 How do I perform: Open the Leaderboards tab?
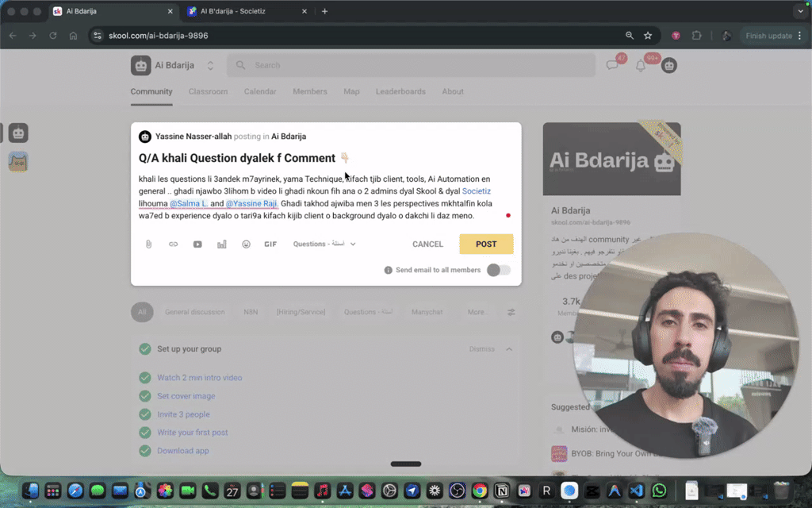click(x=400, y=91)
